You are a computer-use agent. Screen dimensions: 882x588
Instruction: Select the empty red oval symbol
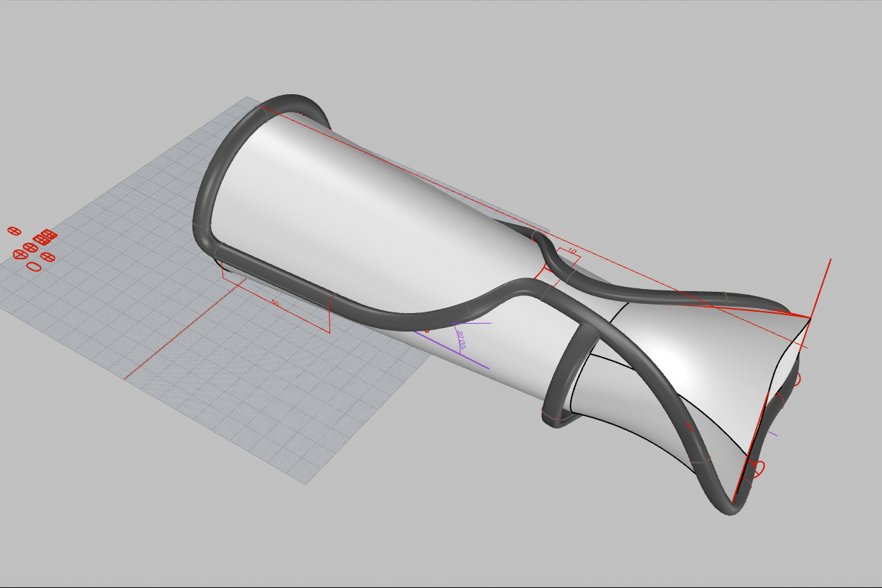pyautogui.click(x=33, y=266)
